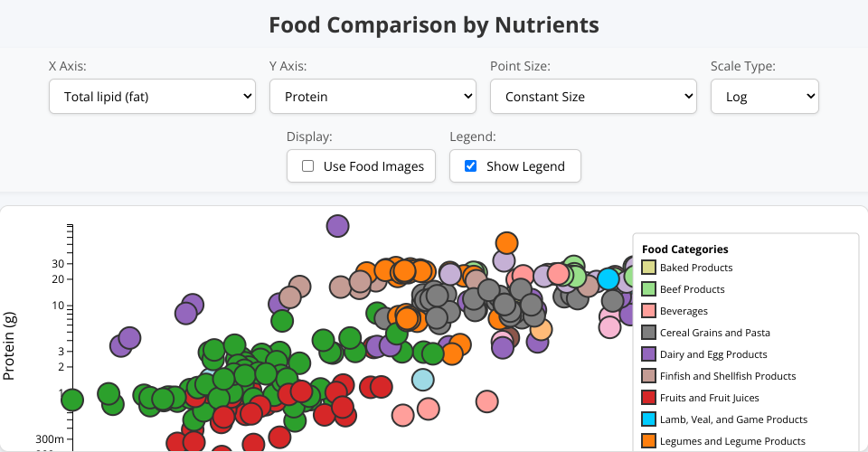This screenshot has width=868, height=452.
Task: Click the Use Food Images label
Action: (x=373, y=166)
